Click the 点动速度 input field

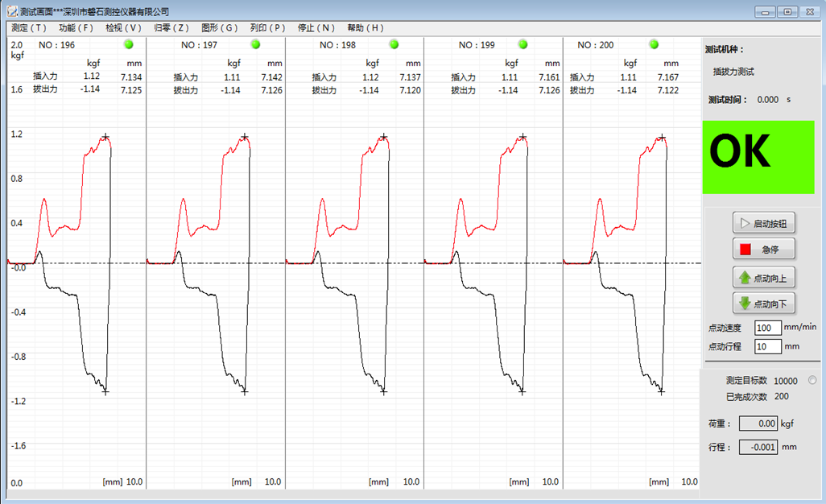pos(768,327)
